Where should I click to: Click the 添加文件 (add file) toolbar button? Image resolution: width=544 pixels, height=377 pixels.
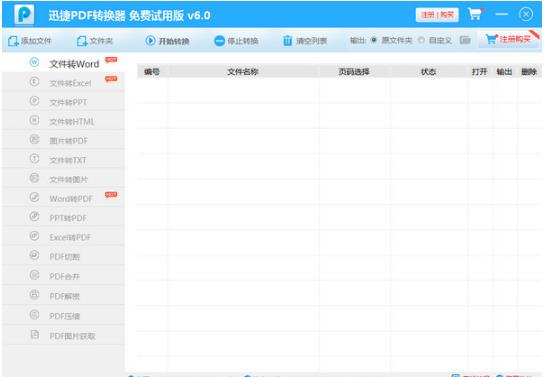pyautogui.click(x=29, y=41)
